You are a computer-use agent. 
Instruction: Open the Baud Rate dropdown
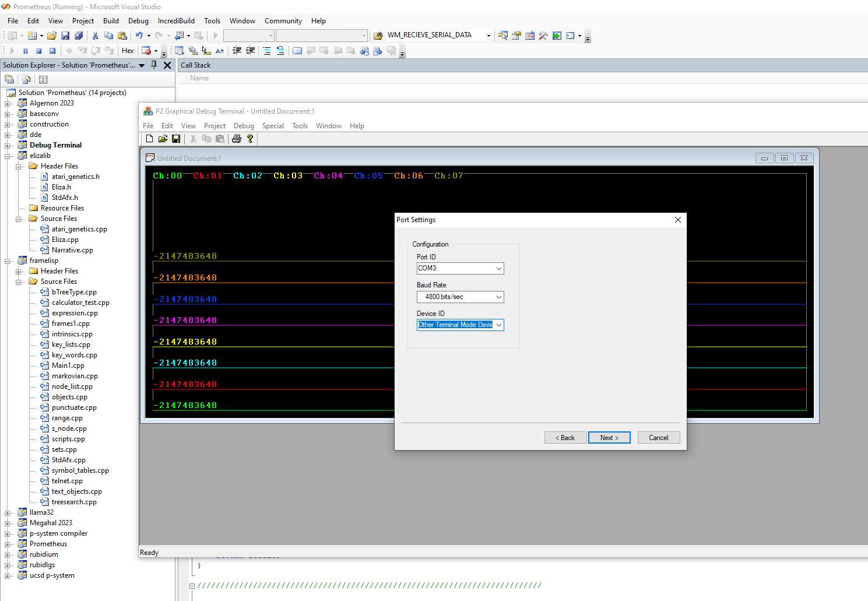498,297
